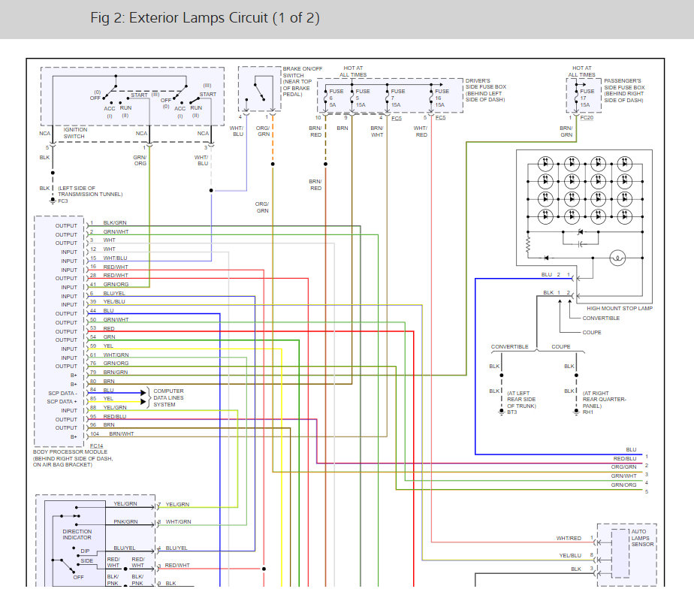The image size is (694, 616).
Task: Click the 'COMPUTER DATA LINES SYSTEM' label
Action: click(x=168, y=398)
